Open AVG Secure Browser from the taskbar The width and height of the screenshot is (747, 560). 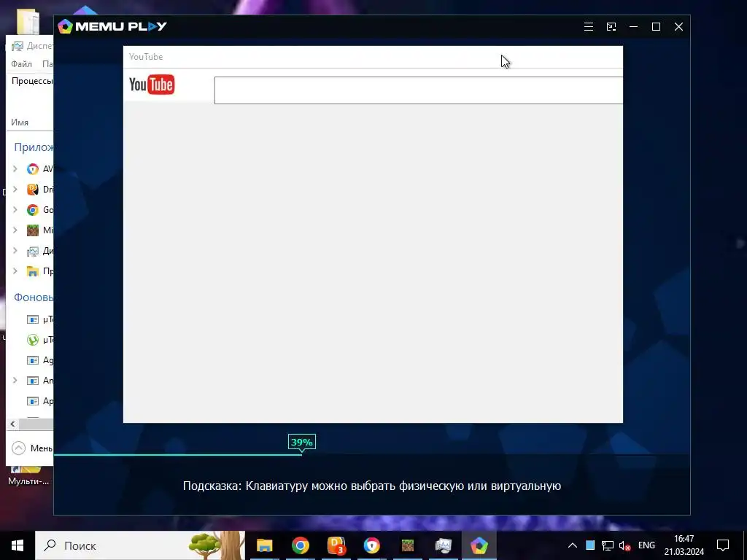coord(371,545)
